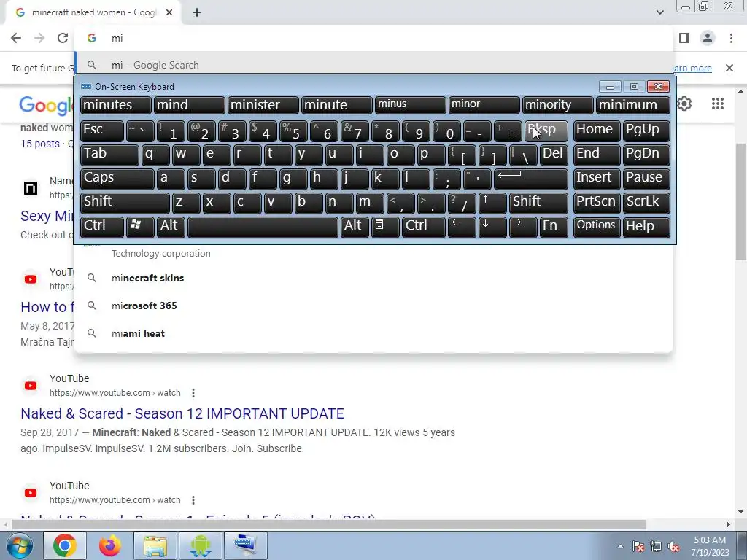Image resolution: width=747 pixels, height=560 pixels.
Task: Open the Google settings gear icon
Action: click(684, 104)
